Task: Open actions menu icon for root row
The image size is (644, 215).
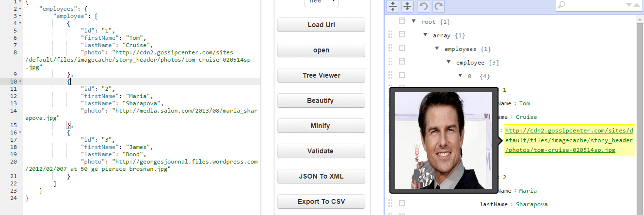Action: [x=402, y=21]
